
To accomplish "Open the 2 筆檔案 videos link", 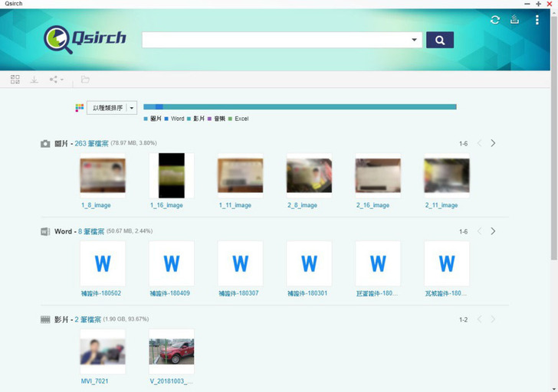I will [88, 319].
